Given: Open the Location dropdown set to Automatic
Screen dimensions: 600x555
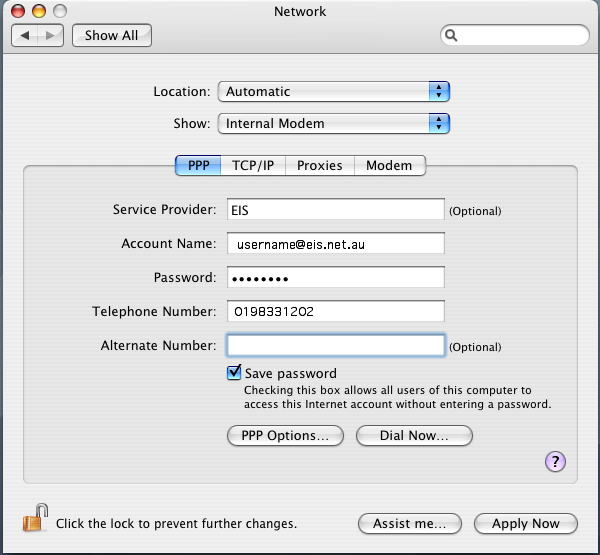Looking at the screenshot, I should [334, 91].
